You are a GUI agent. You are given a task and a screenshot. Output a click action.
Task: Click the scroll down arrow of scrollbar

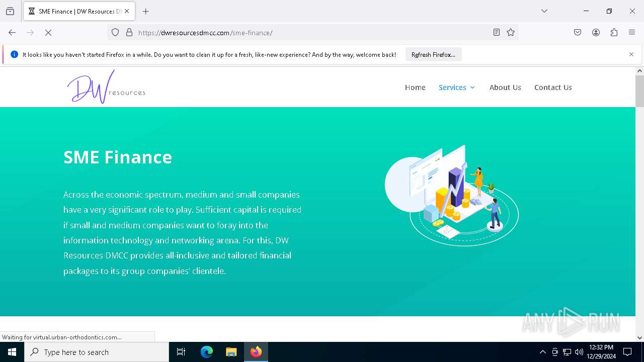tap(639, 337)
